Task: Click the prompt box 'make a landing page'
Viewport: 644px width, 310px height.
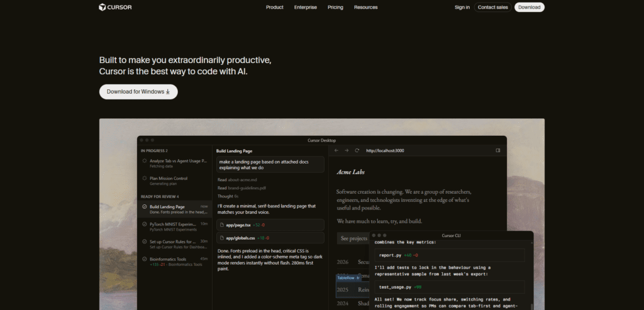Action: coord(270,165)
